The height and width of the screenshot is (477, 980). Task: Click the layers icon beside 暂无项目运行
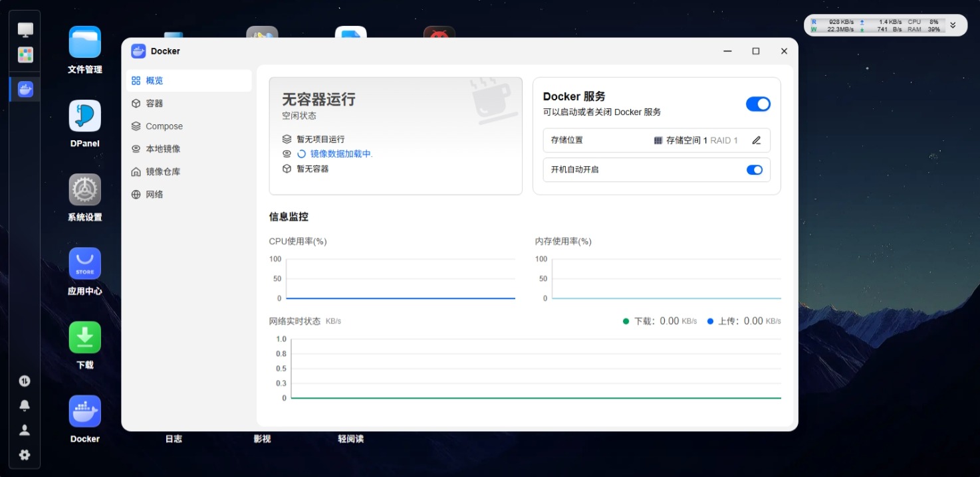click(287, 139)
